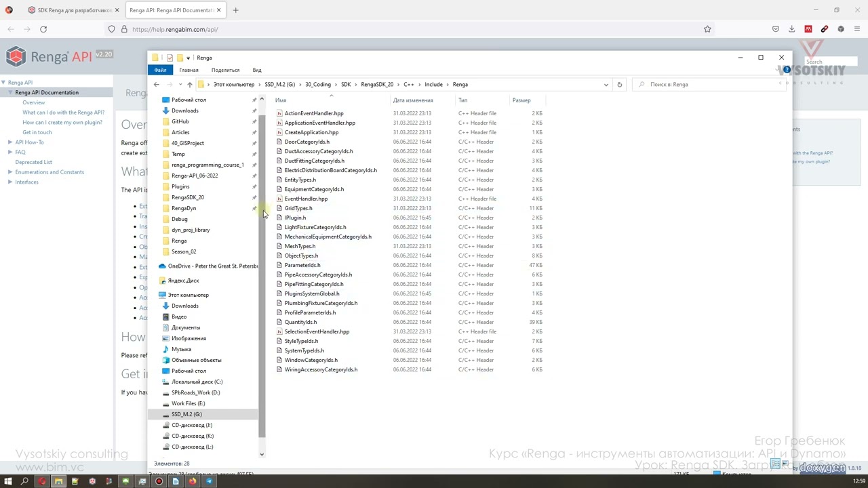Click the GitHub folder icon in navigation pane
Viewport: 868px width, 488px height.
(166, 121)
